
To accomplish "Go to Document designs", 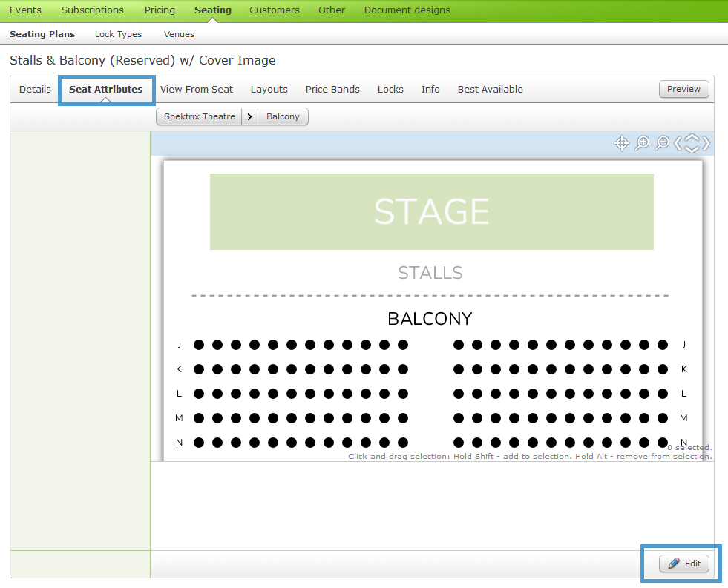I will pos(407,10).
